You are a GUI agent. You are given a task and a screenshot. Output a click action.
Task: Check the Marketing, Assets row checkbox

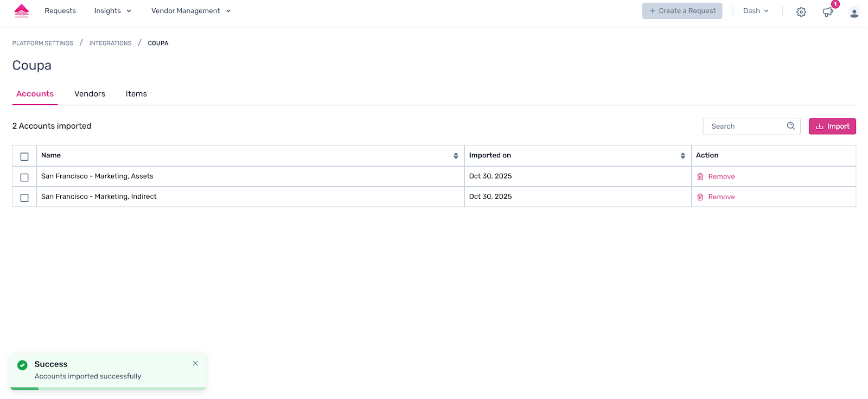coord(24,177)
